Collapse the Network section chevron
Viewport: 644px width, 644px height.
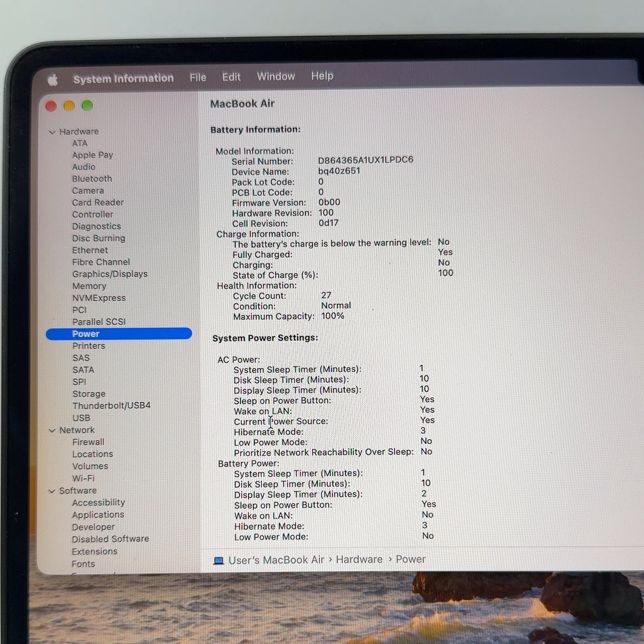pos(52,430)
